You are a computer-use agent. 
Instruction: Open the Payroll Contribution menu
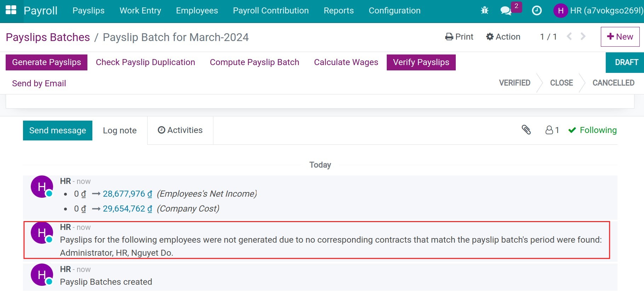270,11
